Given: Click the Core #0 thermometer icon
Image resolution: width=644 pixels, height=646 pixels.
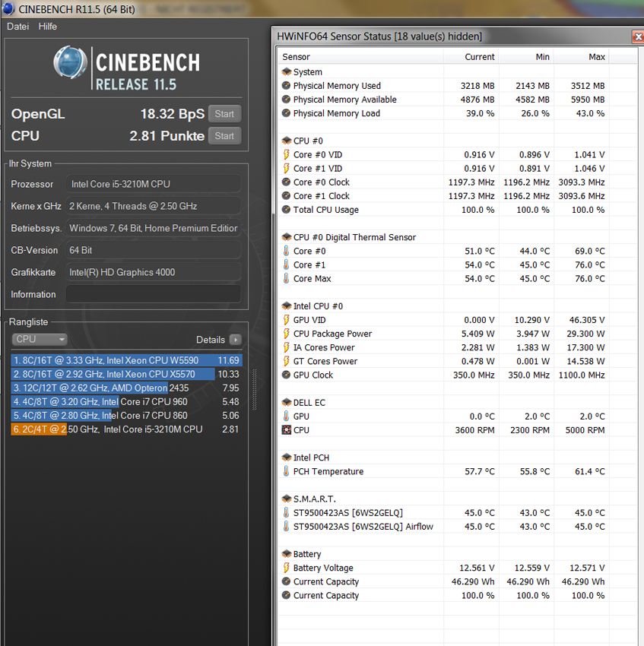Looking at the screenshot, I should 286,251.
